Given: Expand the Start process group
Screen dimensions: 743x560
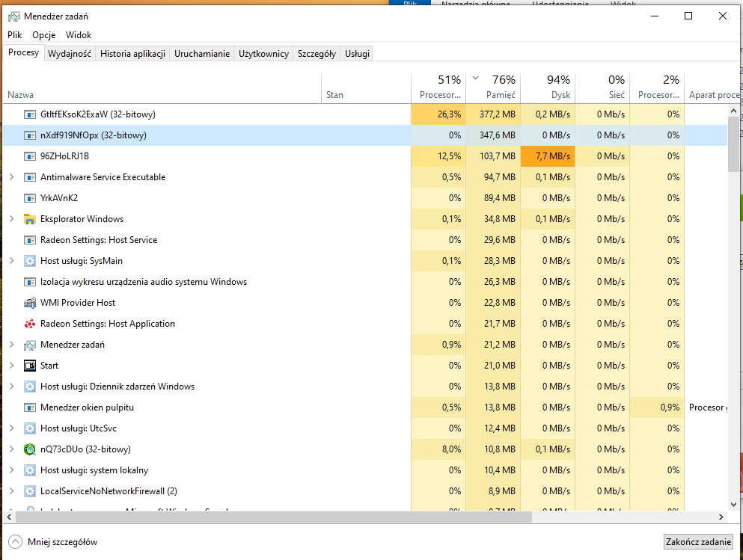Looking at the screenshot, I should (x=12, y=365).
